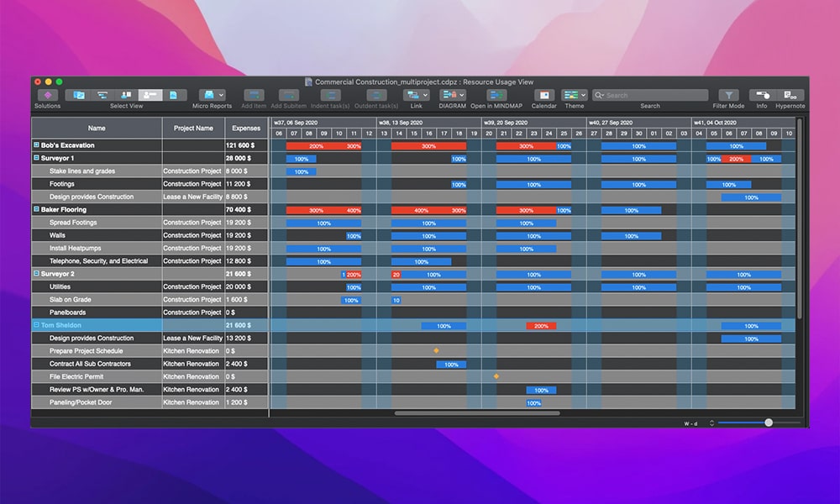Click the Filter Mode funnel icon
The height and width of the screenshot is (504, 840).
[x=728, y=96]
